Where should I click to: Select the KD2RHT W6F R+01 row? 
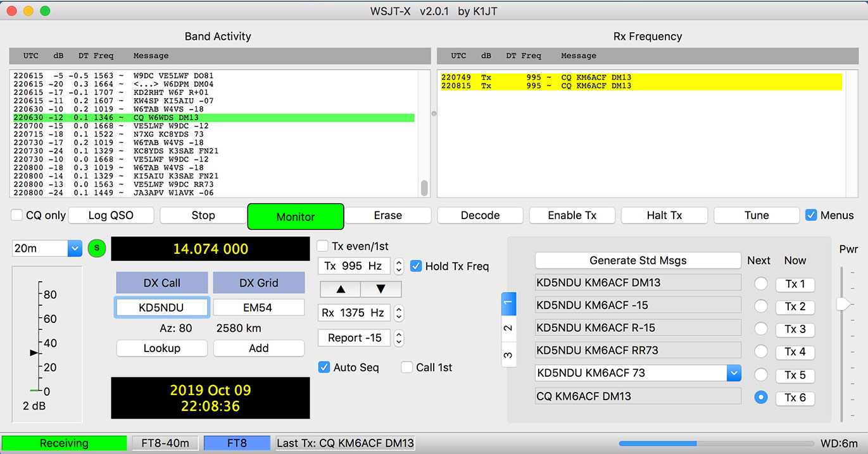[214, 92]
